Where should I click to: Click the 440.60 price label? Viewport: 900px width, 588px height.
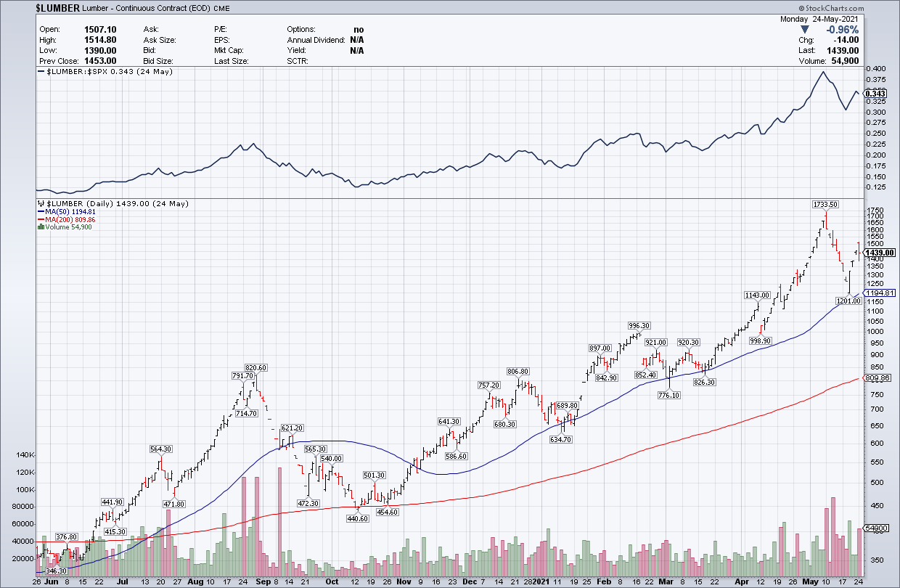click(x=357, y=519)
